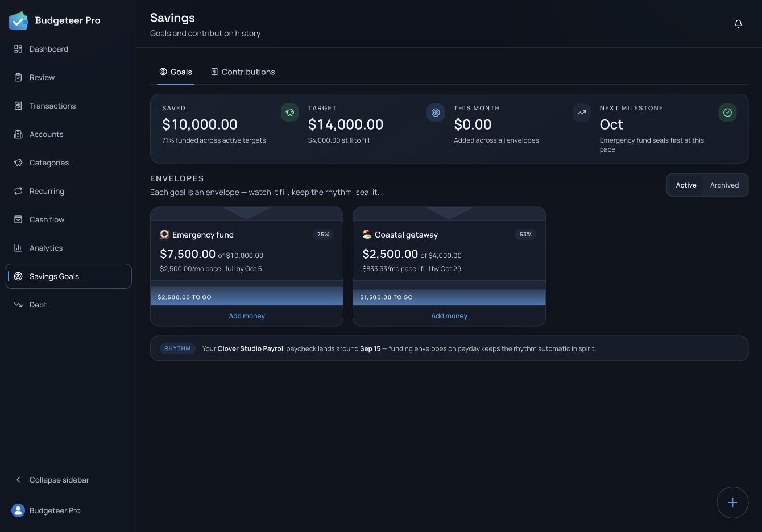Click the target icon on Target card
The width and height of the screenshot is (762, 532).
[436, 113]
